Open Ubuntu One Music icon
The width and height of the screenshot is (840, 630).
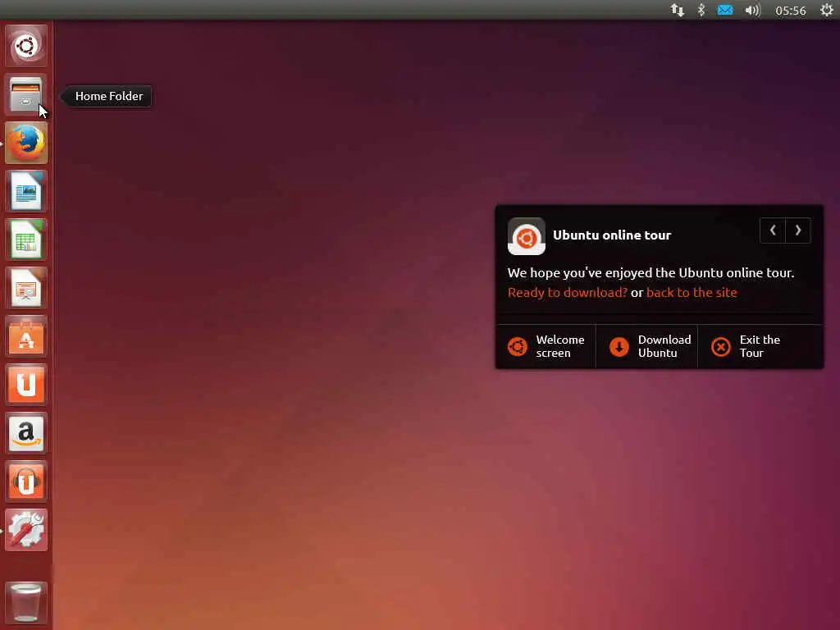pos(25,482)
